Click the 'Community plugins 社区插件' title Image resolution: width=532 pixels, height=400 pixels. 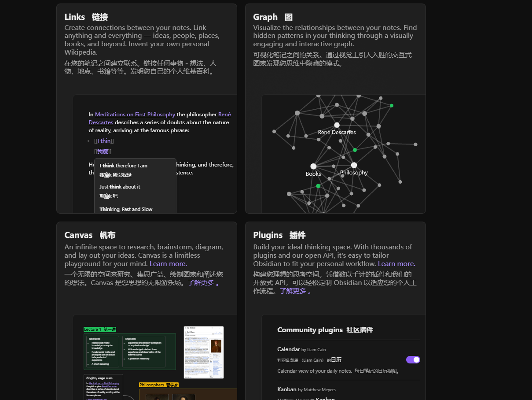point(325,330)
